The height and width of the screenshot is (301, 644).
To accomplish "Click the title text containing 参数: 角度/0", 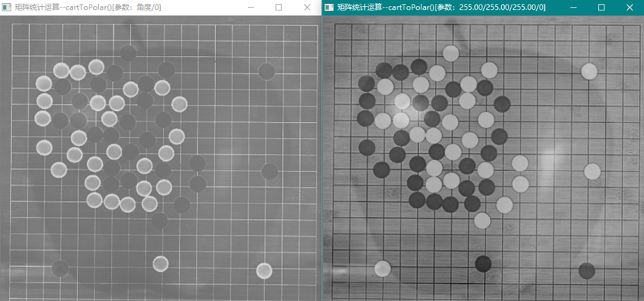I will pos(88,7).
